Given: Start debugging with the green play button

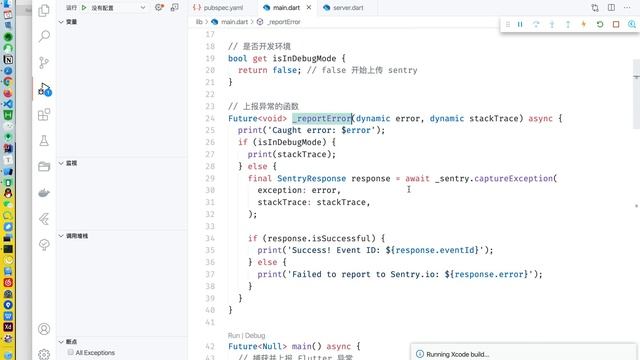Looking at the screenshot, I should coord(84,7).
